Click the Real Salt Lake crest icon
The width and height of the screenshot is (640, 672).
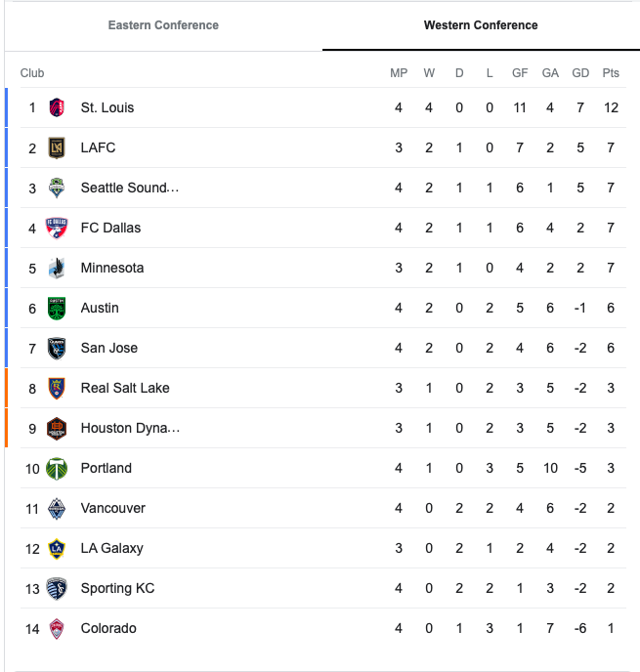57,388
